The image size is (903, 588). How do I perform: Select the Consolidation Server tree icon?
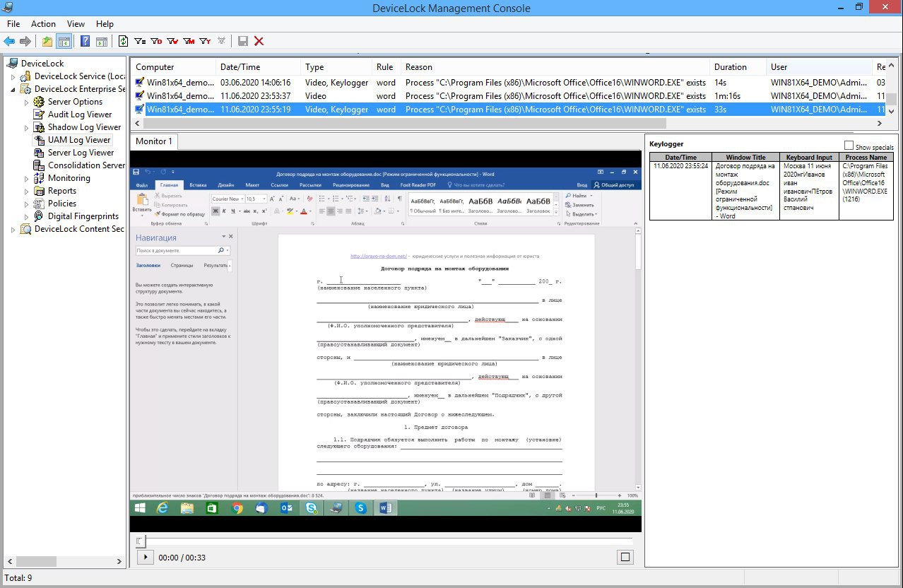[x=40, y=165]
